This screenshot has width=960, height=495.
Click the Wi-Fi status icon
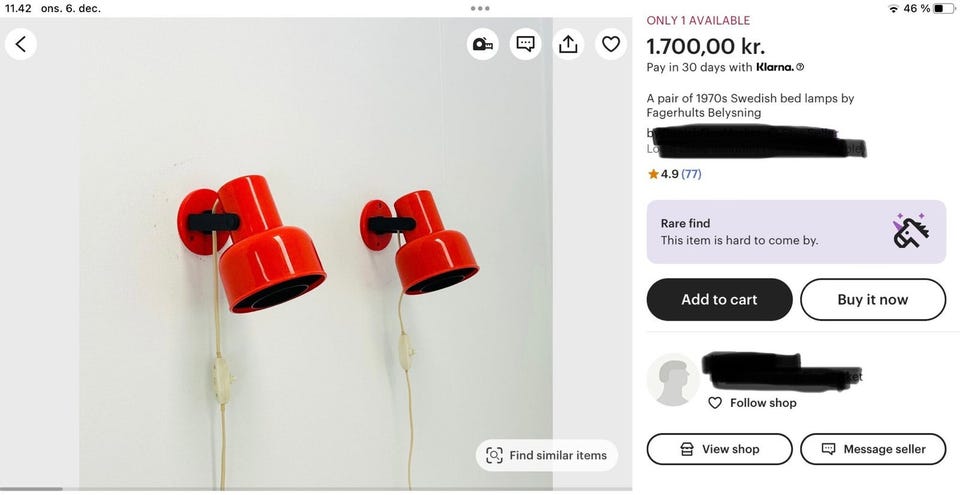[893, 8]
